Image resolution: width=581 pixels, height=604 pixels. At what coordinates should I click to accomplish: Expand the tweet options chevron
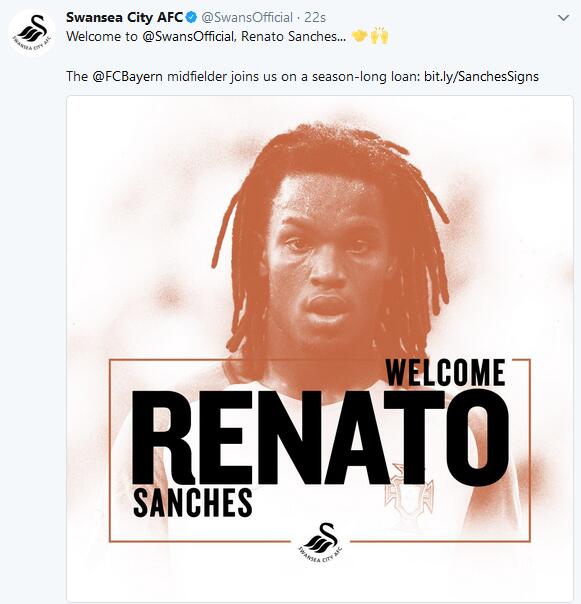pos(563,18)
